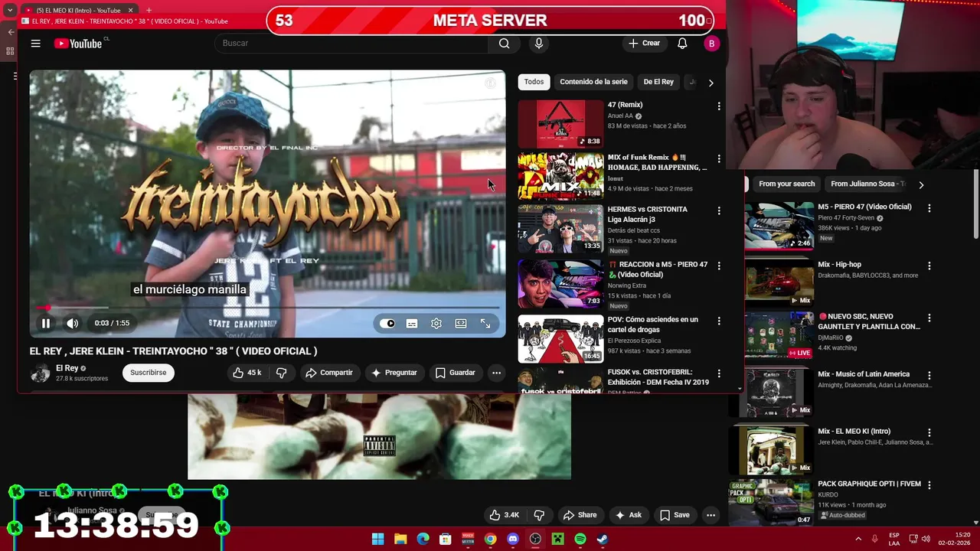Open options for 'HERMES vs CRISTONITA' video
This screenshot has height=551, width=980.
tap(718, 210)
